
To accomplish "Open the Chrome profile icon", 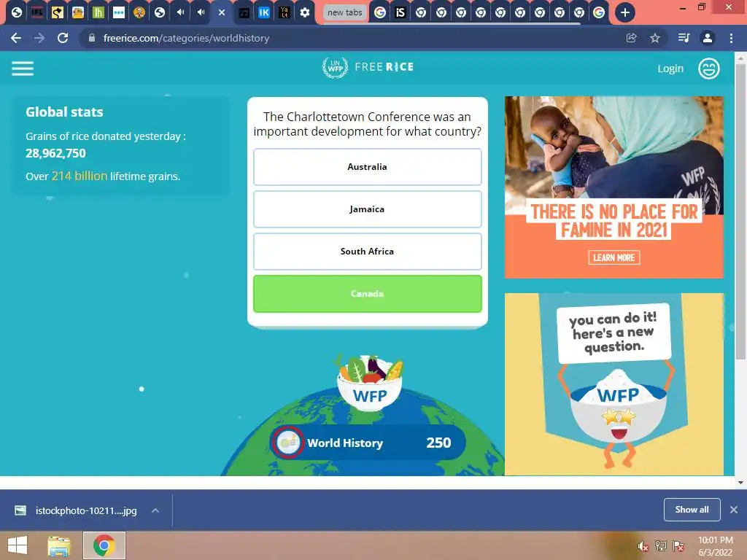I will click(708, 38).
